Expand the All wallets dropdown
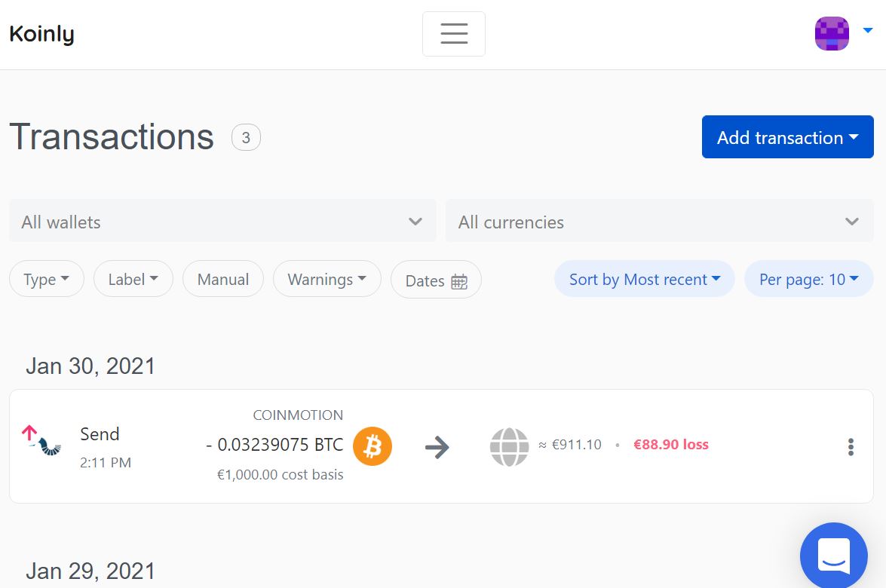Image resolution: width=886 pixels, height=588 pixels. (222, 222)
